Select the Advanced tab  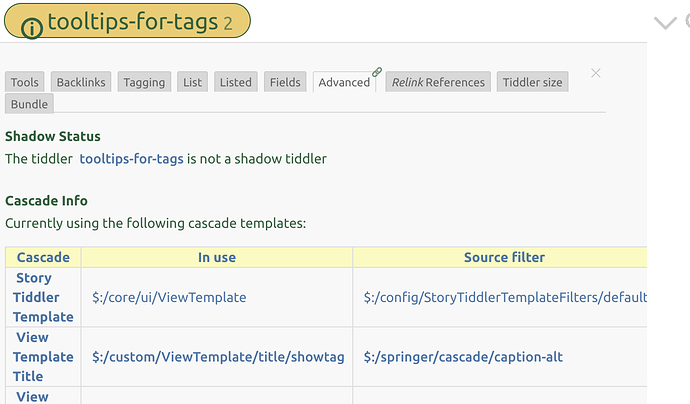[x=343, y=82]
